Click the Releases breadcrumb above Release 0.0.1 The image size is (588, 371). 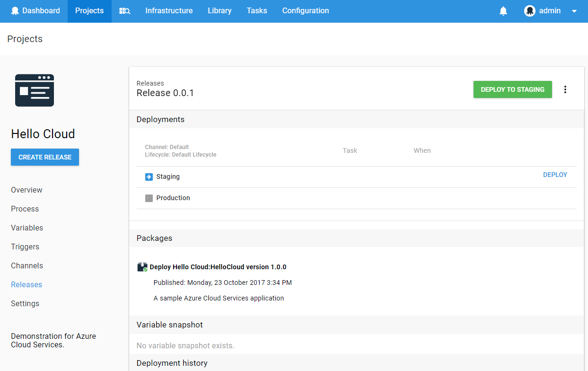[150, 83]
